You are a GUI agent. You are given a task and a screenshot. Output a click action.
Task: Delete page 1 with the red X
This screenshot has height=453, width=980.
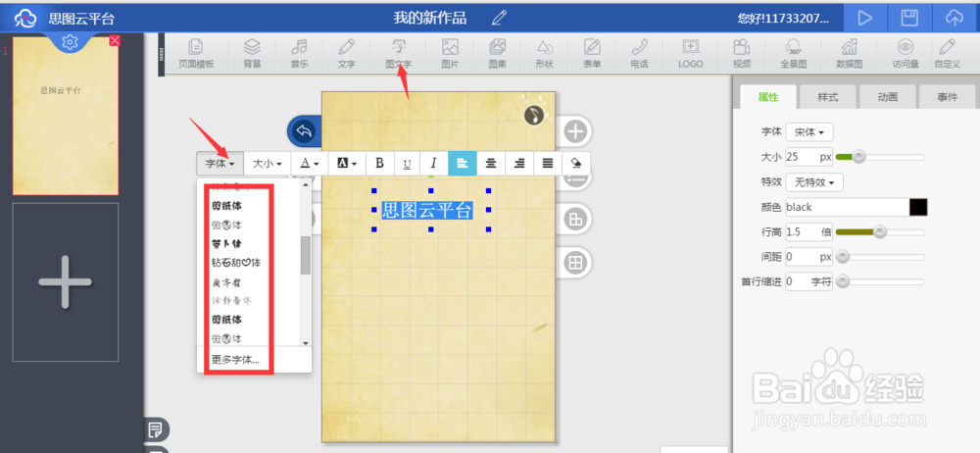(115, 40)
